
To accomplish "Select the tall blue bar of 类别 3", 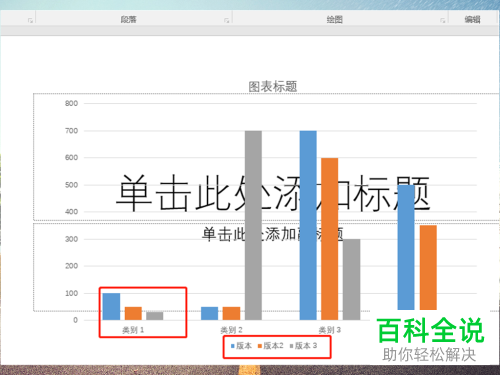I will (x=308, y=225).
